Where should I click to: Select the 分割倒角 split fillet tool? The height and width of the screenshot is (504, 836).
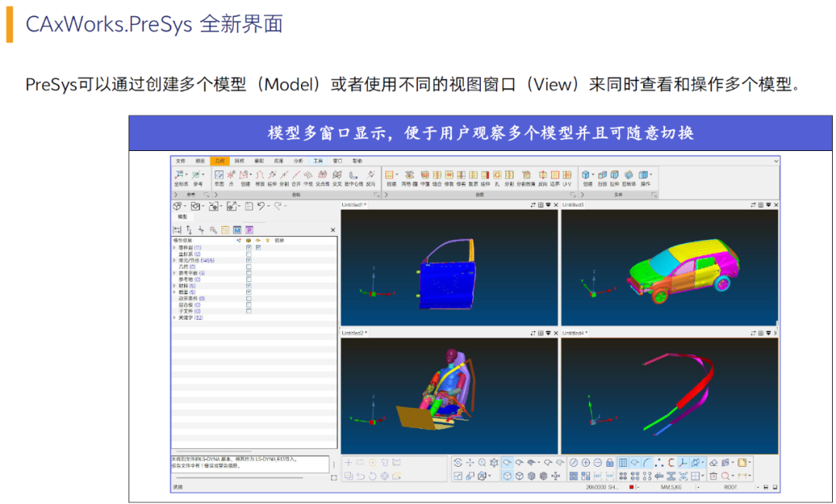(x=526, y=177)
